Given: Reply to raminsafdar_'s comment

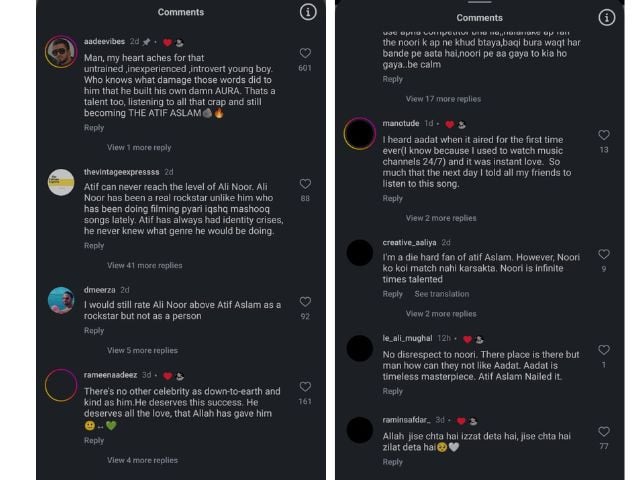Looking at the screenshot, I should click(393, 462).
